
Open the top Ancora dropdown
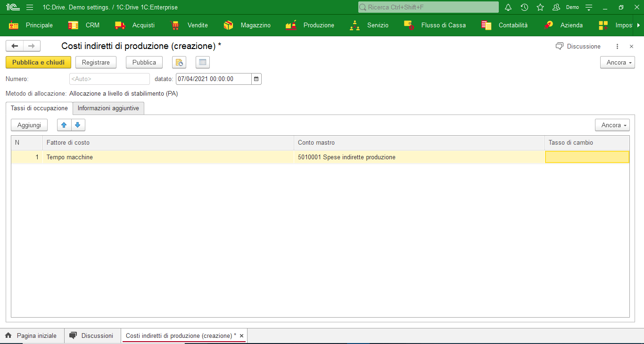click(618, 62)
